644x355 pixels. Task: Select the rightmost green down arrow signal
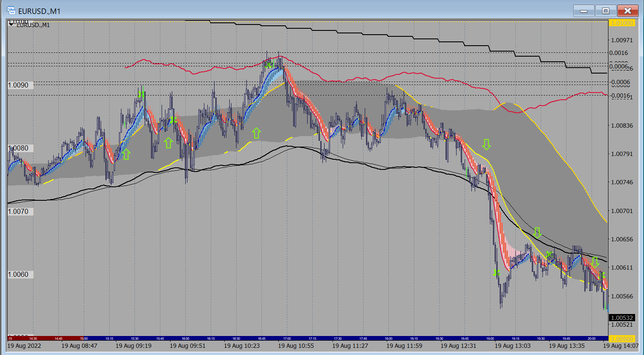[595, 262]
